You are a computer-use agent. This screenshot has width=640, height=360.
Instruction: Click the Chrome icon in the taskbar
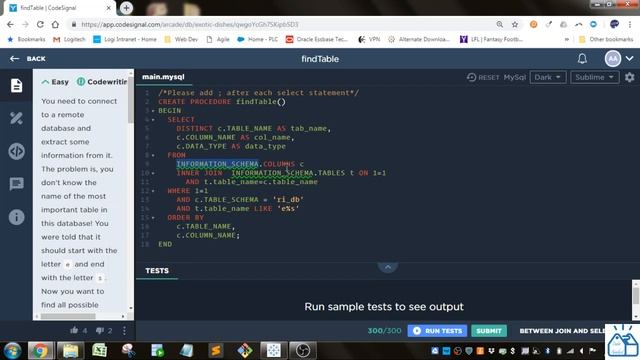click(40, 351)
